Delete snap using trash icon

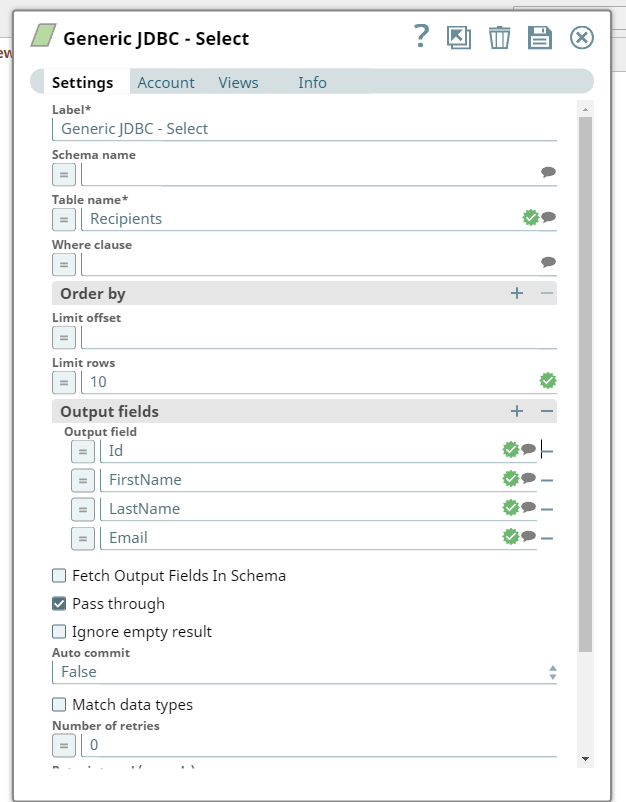point(499,38)
